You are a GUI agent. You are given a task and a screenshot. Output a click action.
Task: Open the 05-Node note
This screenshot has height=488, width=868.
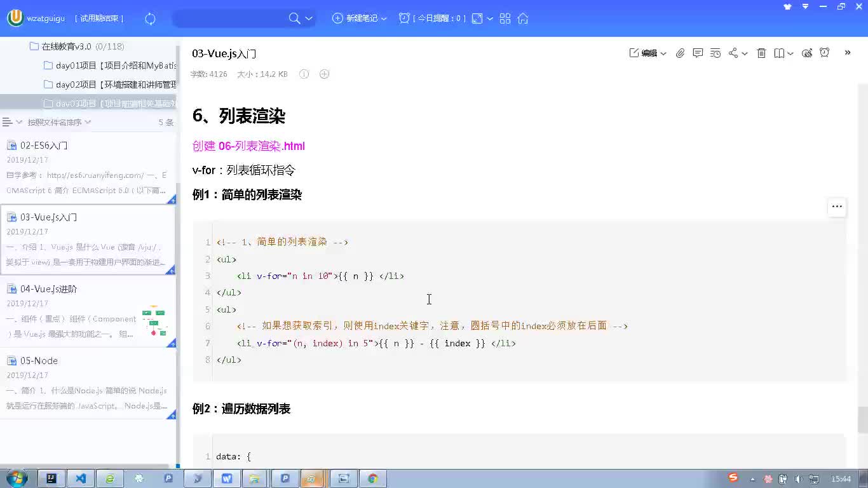click(x=88, y=383)
